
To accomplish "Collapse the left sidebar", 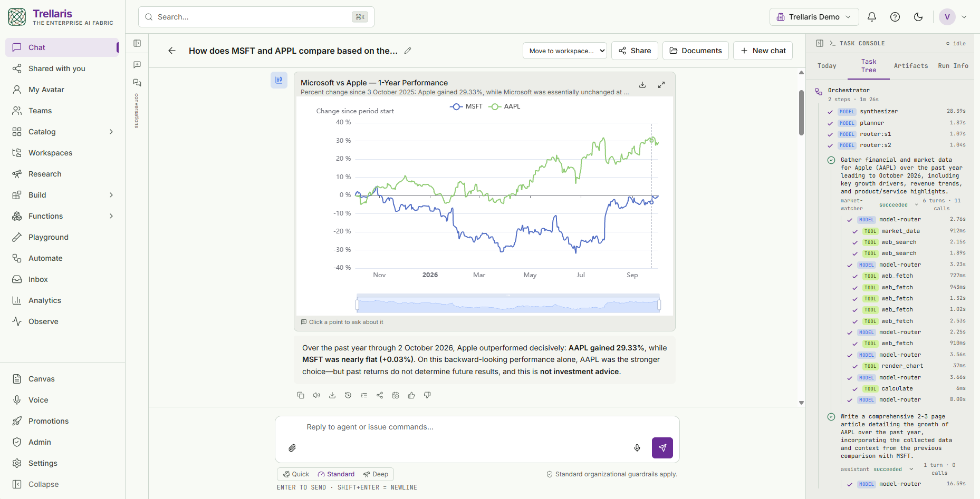I will tap(62, 484).
